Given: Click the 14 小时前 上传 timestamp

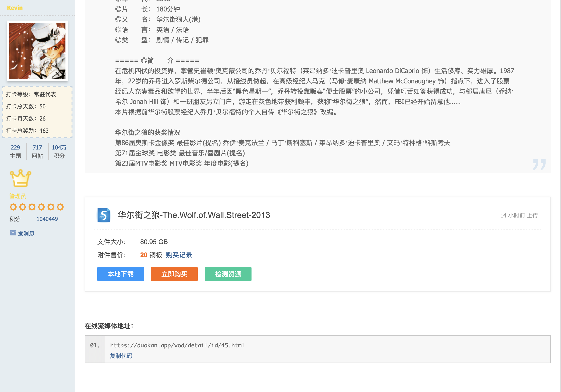Looking at the screenshot, I should [x=519, y=215].
